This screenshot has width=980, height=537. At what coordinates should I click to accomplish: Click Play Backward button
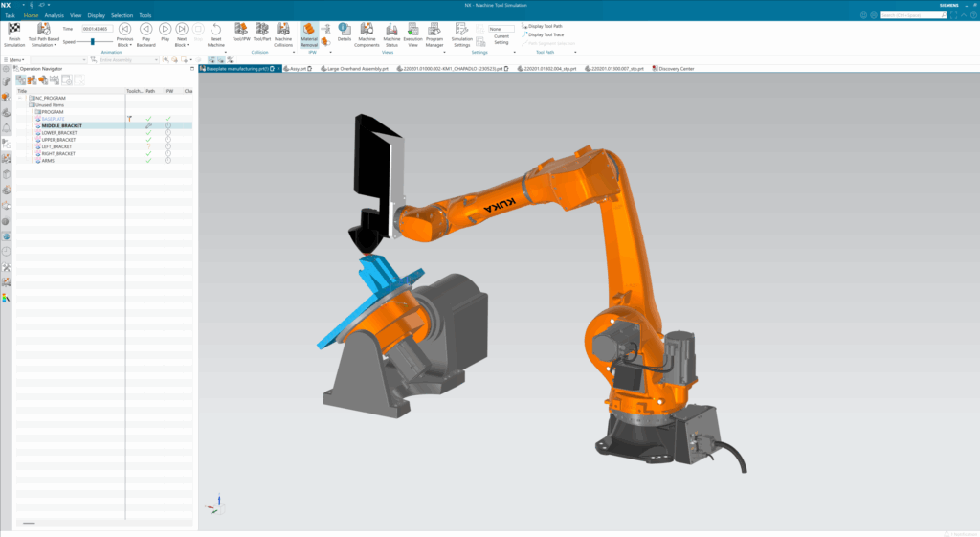(145, 35)
